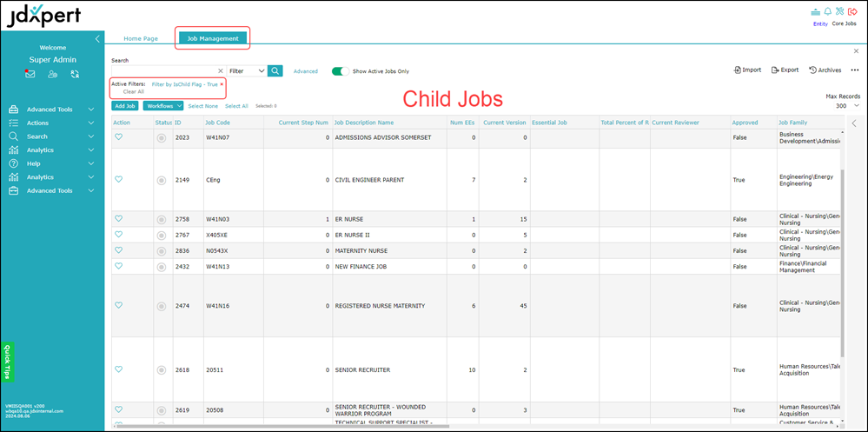Open the three-dot more options menu
The height and width of the screenshot is (432, 868).
pos(854,70)
